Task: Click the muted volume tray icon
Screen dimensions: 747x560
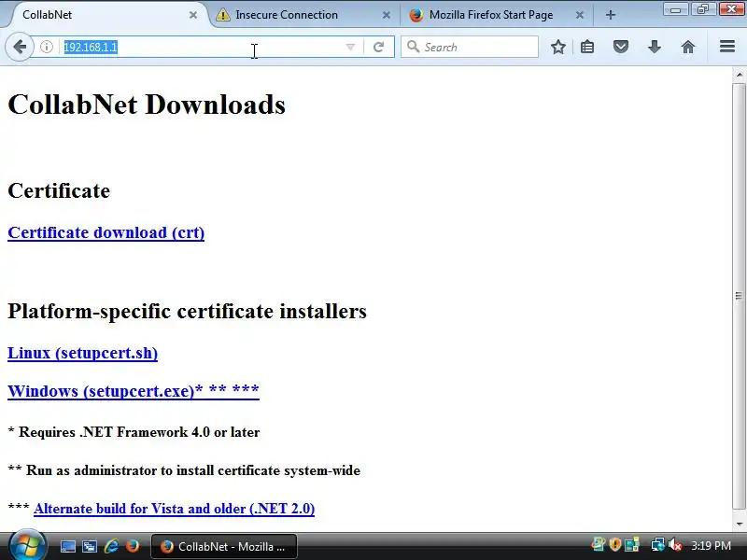Action: [x=675, y=545]
